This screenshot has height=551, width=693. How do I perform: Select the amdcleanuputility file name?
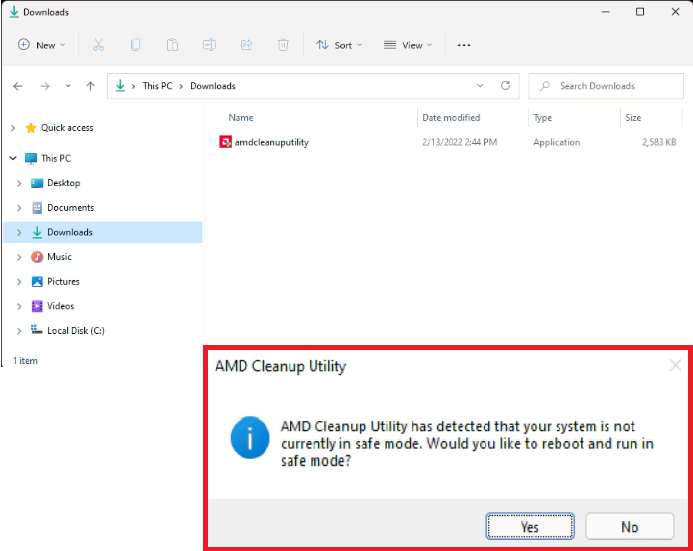(x=271, y=142)
